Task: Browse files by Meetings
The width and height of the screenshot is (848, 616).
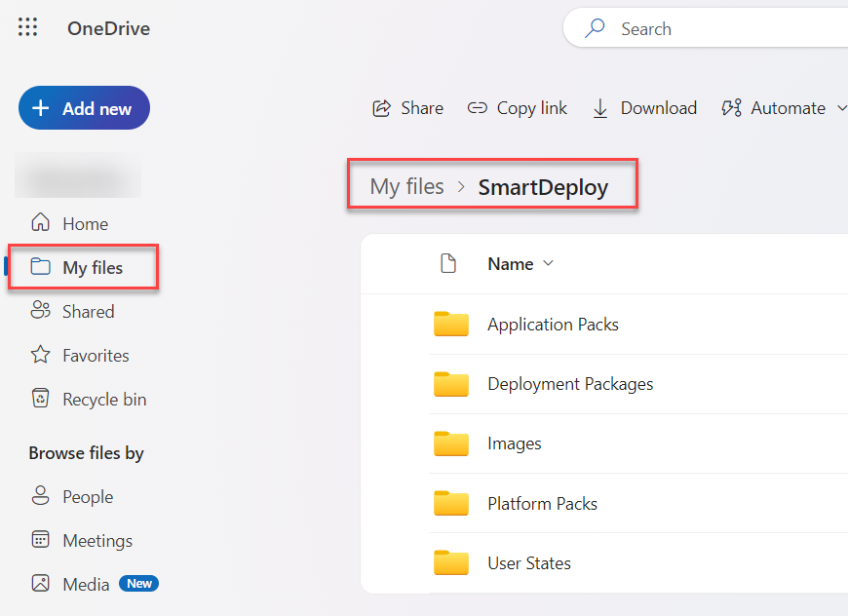Action: point(97,541)
